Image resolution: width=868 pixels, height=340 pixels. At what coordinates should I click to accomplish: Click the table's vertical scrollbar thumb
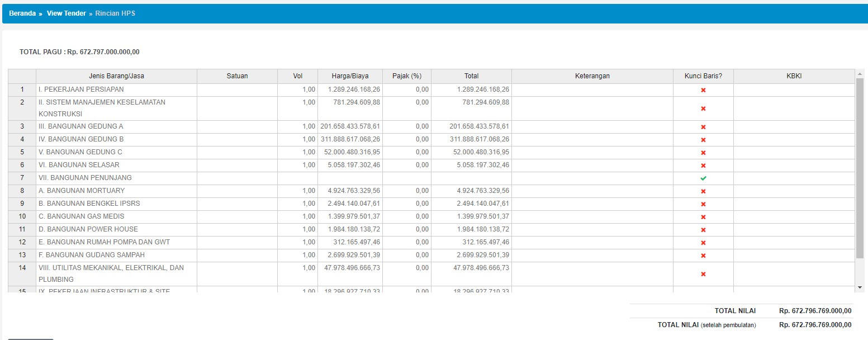click(x=859, y=168)
